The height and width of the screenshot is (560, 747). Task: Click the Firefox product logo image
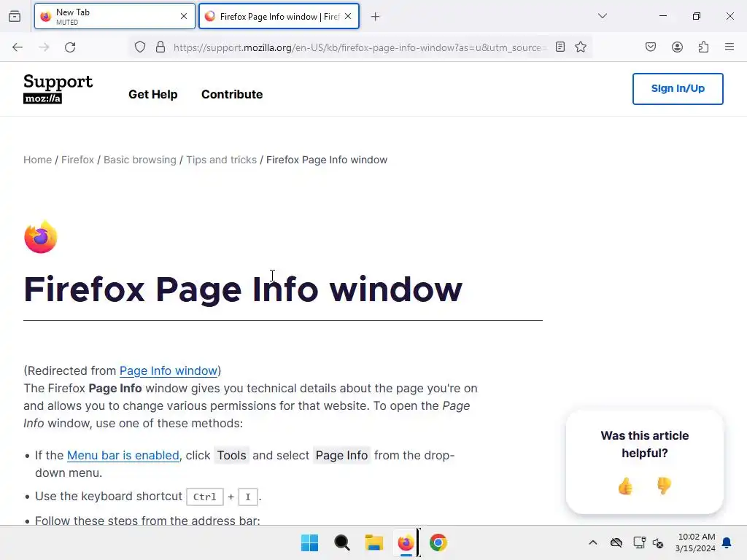pyautogui.click(x=41, y=237)
